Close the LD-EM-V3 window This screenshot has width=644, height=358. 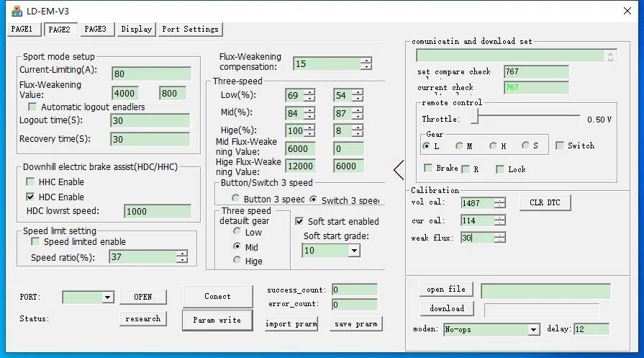(627, 11)
